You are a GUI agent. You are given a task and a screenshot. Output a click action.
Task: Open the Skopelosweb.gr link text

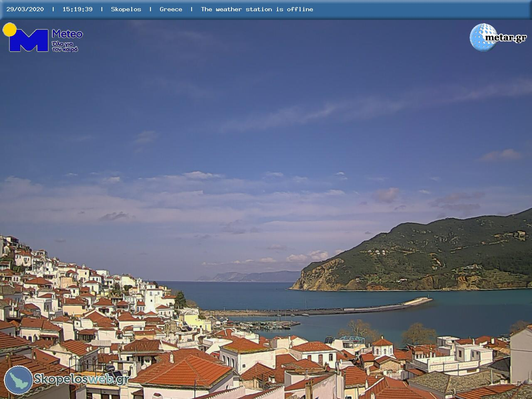[81, 379]
